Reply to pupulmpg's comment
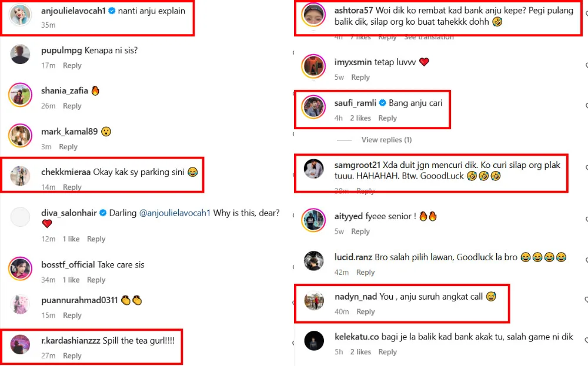Viewport: 588px width, 366px height. click(72, 66)
